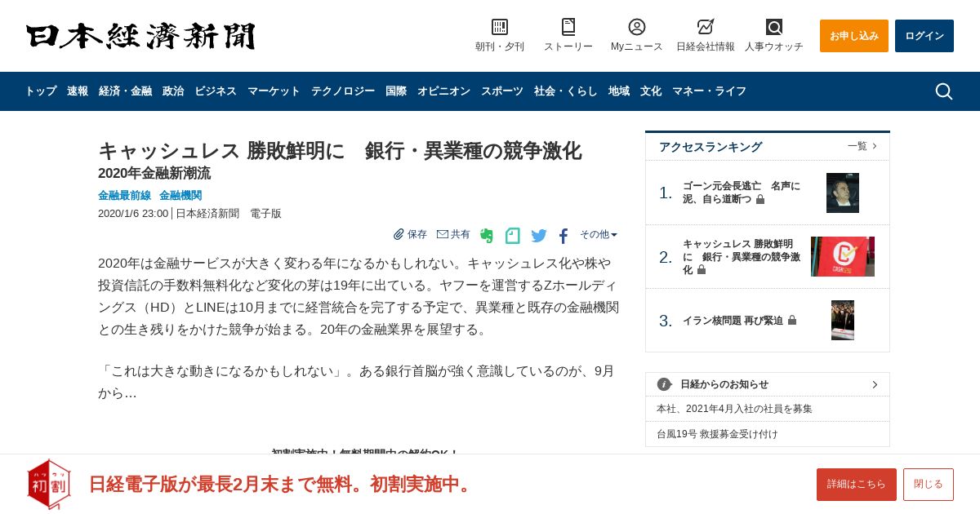
Task: Expand 日経からのお知らせ chevron arrow
Action: tap(875, 384)
